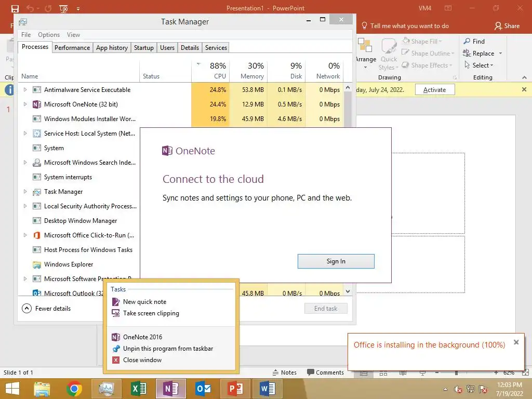This screenshot has width=532, height=399.
Task: Open File Explorer from the taskbar
Action: click(x=42, y=389)
